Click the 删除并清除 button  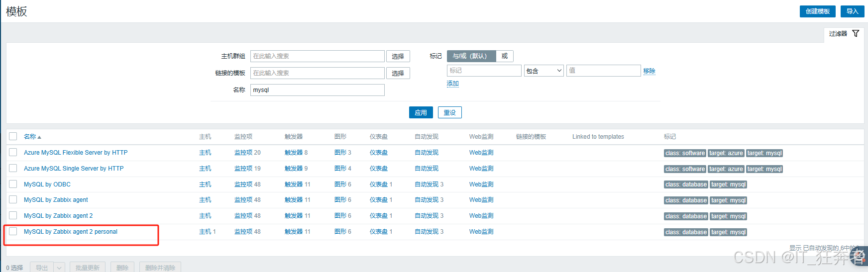tap(160, 268)
